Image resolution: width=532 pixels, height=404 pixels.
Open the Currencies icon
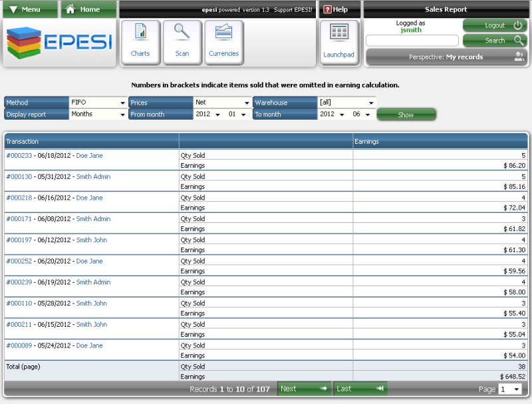point(223,33)
